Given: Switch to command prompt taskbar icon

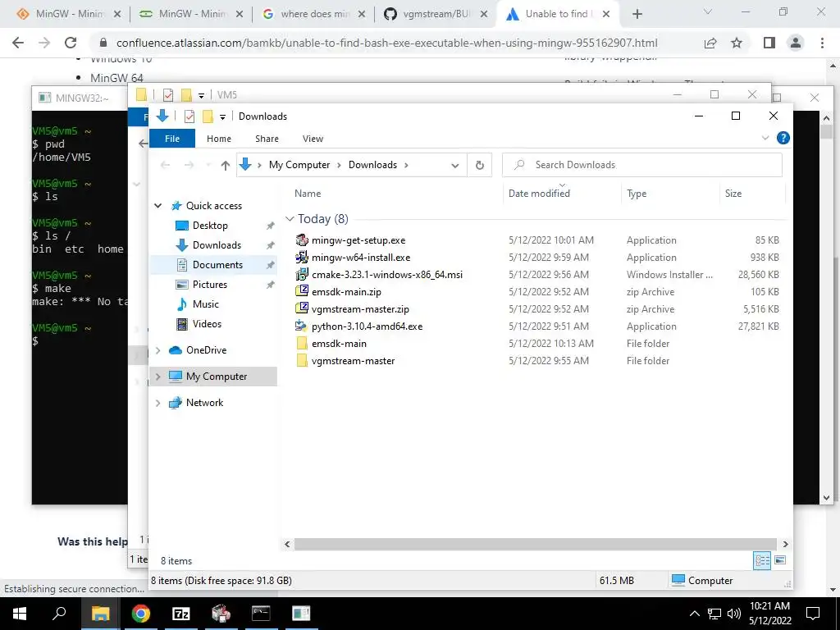Looking at the screenshot, I should click(x=261, y=614).
